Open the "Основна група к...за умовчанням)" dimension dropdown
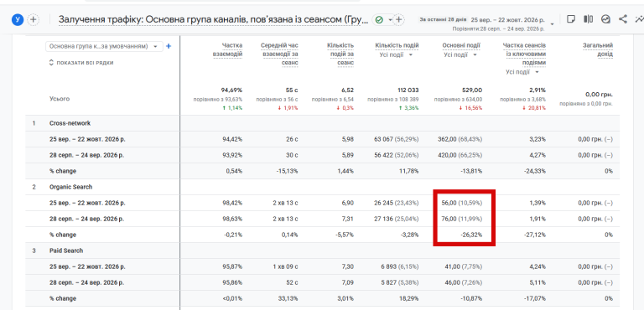Screen dimensions: 644x310 (x=104, y=46)
